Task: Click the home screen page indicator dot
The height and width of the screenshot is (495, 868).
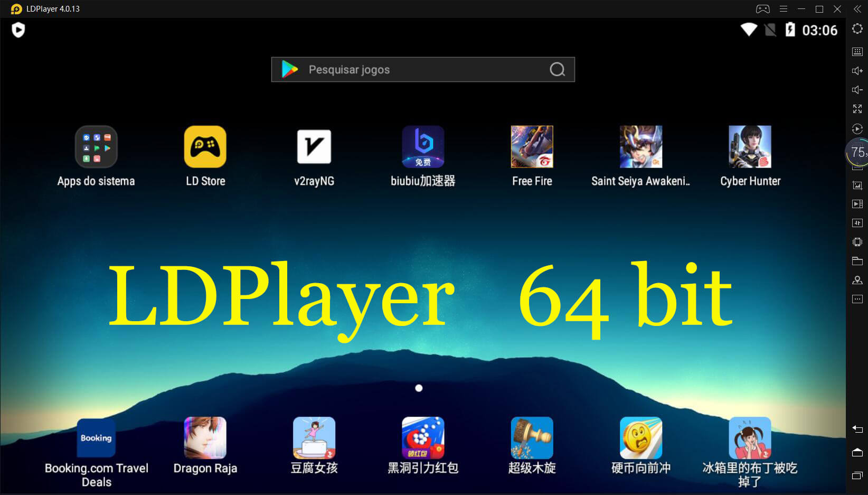Action: pyautogui.click(x=419, y=388)
